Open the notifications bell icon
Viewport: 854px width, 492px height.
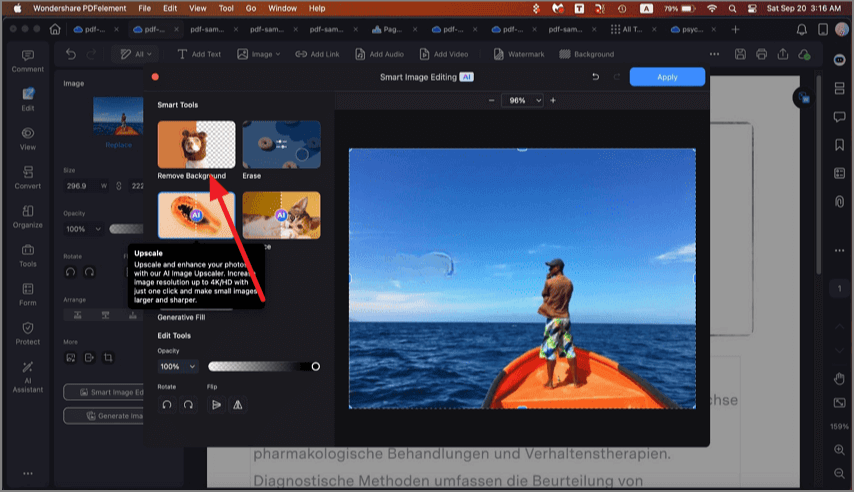coord(802,29)
